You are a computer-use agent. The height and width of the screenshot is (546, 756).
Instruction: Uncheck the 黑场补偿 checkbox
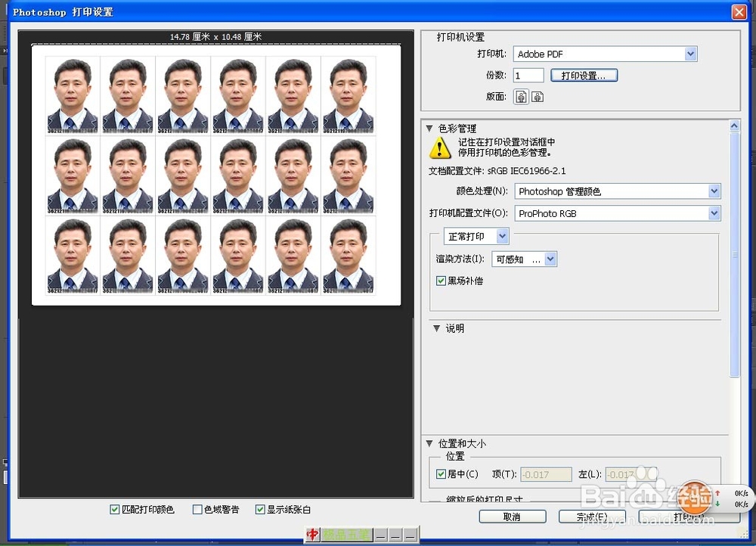pos(441,281)
